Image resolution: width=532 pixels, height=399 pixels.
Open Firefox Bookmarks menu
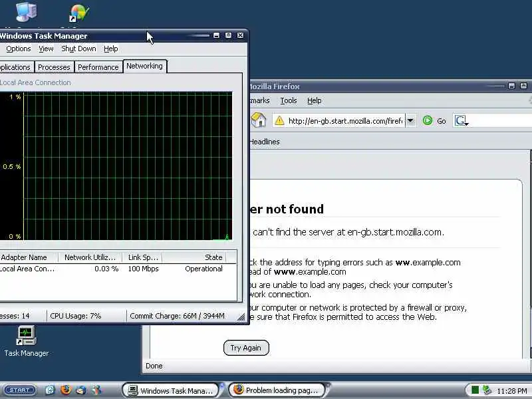tap(260, 100)
